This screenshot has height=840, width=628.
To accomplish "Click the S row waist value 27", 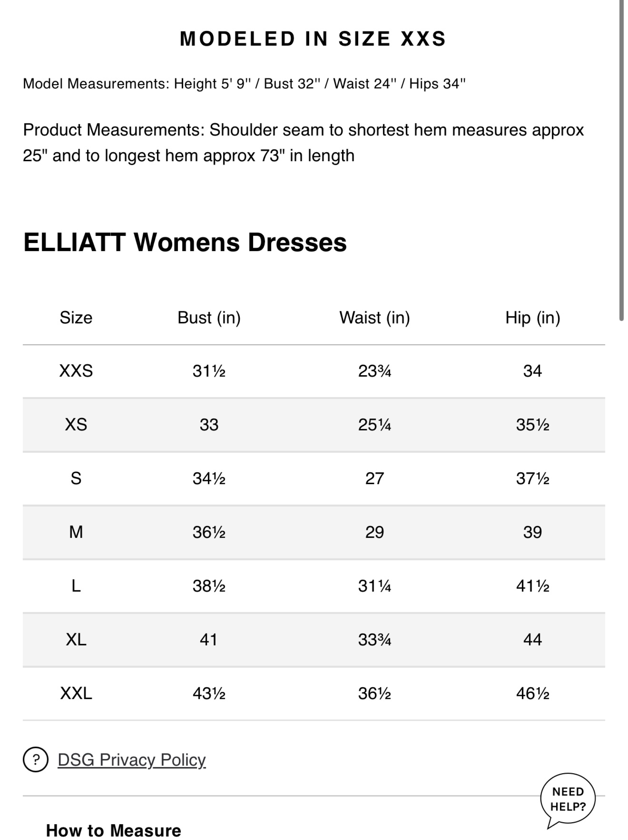I will click(x=375, y=478).
